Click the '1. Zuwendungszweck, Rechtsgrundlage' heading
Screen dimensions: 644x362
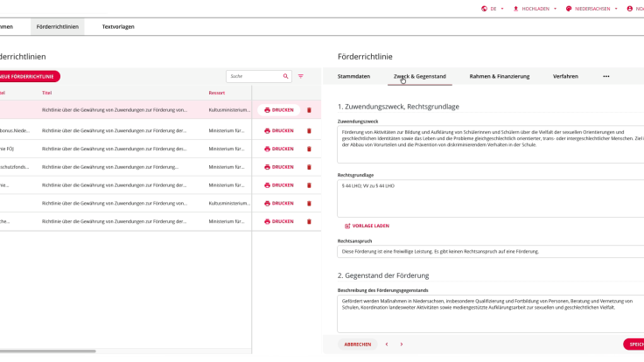(398, 107)
